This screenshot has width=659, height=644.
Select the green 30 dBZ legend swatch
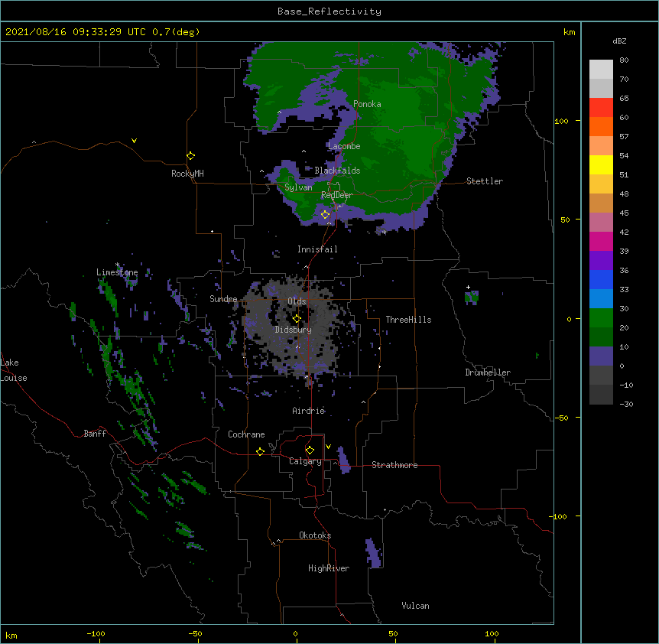(601, 318)
